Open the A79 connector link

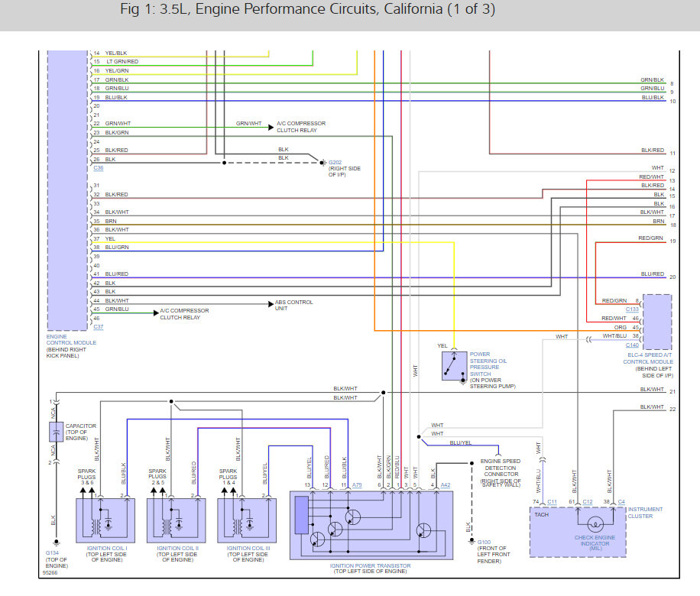pos(357,485)
